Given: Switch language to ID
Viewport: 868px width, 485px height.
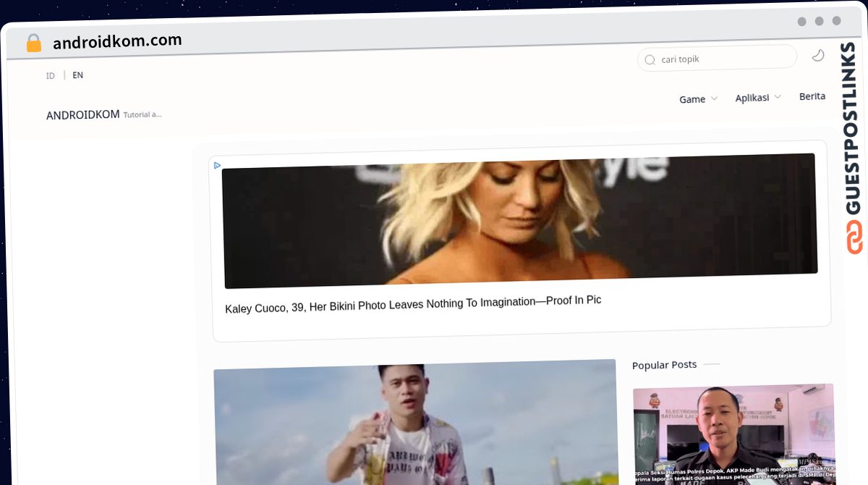Looking at the screenshot, I should point(51,76).
